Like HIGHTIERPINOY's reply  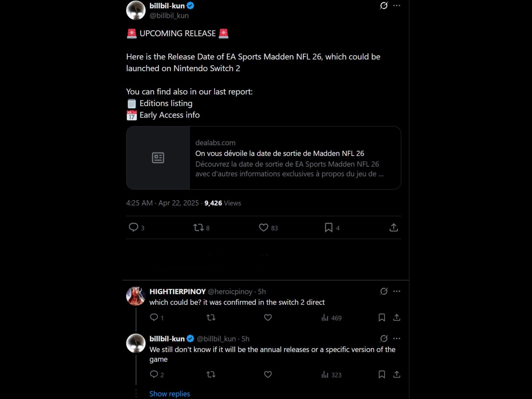point(268,318)
